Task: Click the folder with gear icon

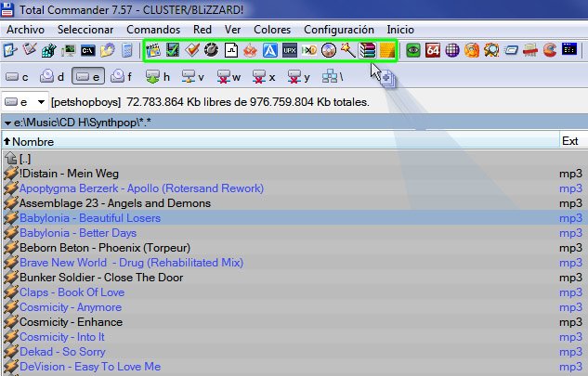Action: click(107, 50)
